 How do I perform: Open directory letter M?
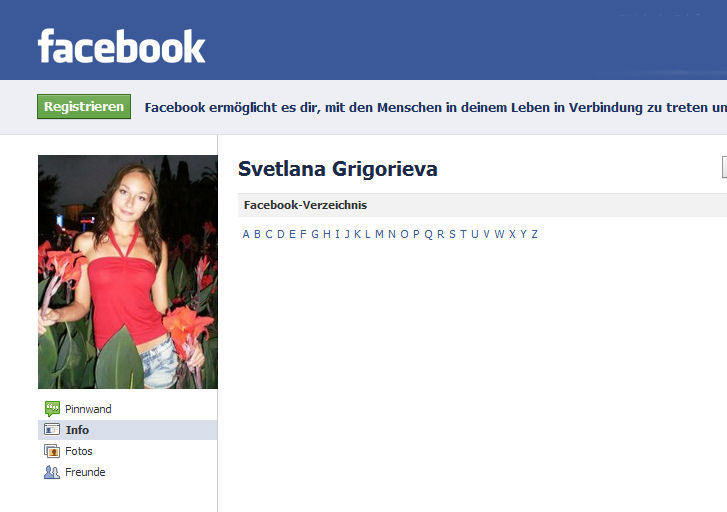pos(379,234)
